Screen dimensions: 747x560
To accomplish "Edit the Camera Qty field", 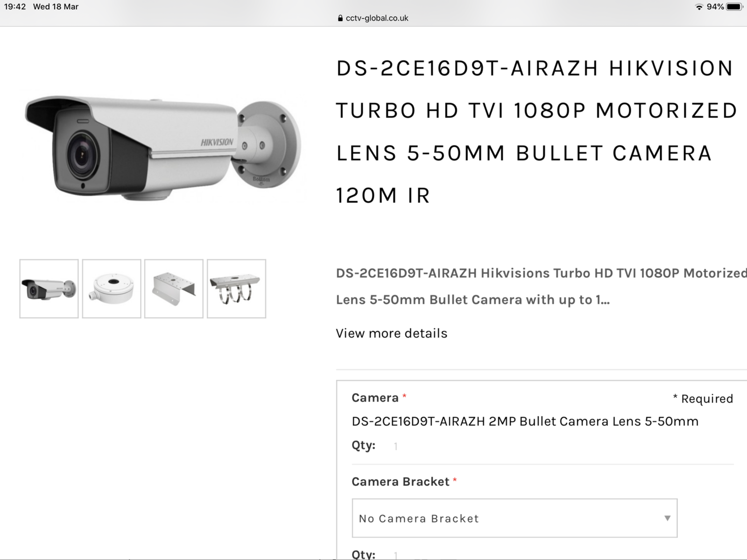I will click(396, 446).
